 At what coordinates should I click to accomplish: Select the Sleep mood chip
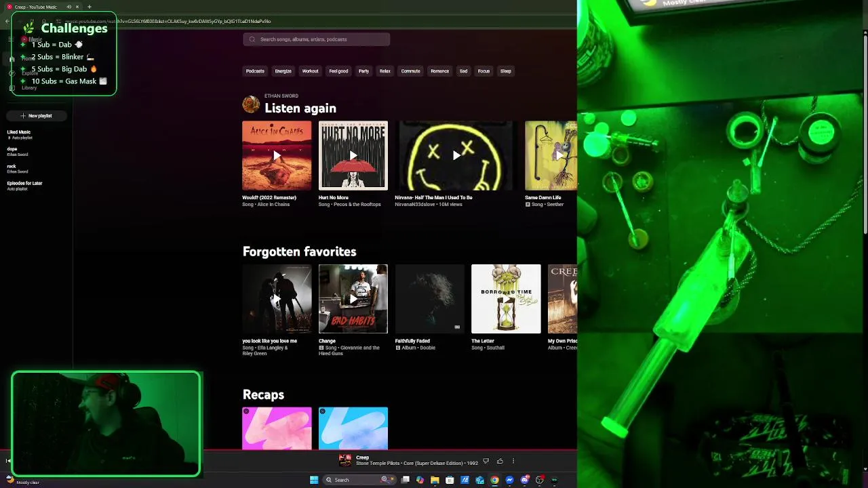coord(506,71)
